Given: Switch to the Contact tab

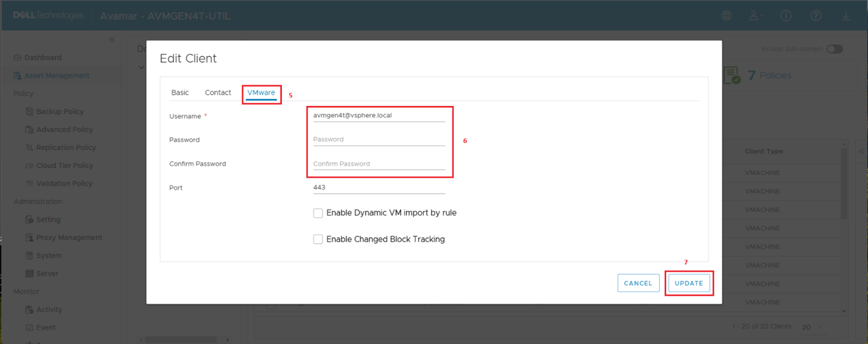Looking at the screenshot, I should 218,92.
